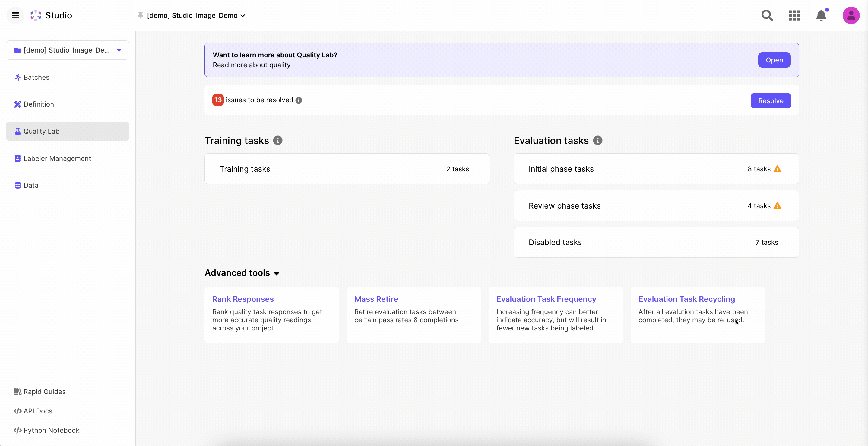
Task: Collapse the Advanced tools section
Action: tap(276, 273)
